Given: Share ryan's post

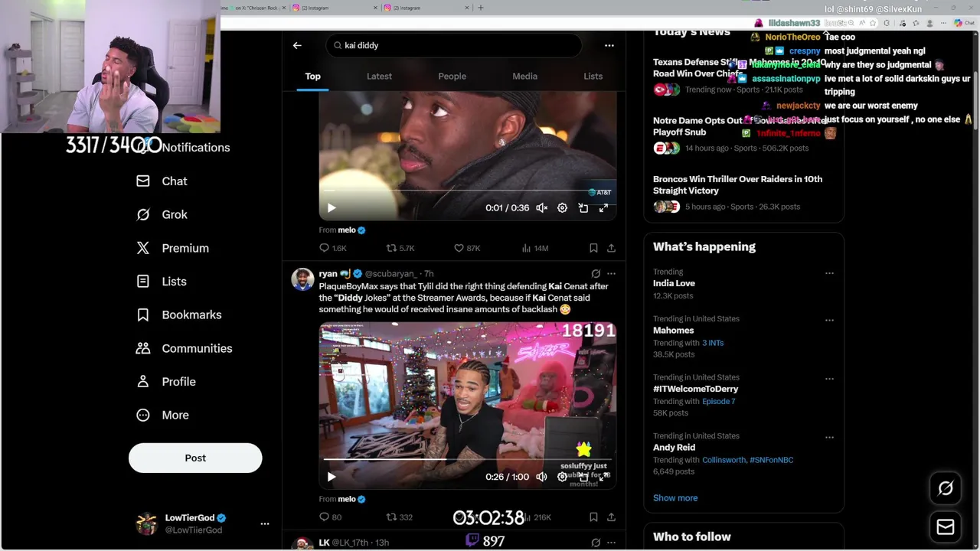Looking at the screenshot, I should click(x=611, y=517).
